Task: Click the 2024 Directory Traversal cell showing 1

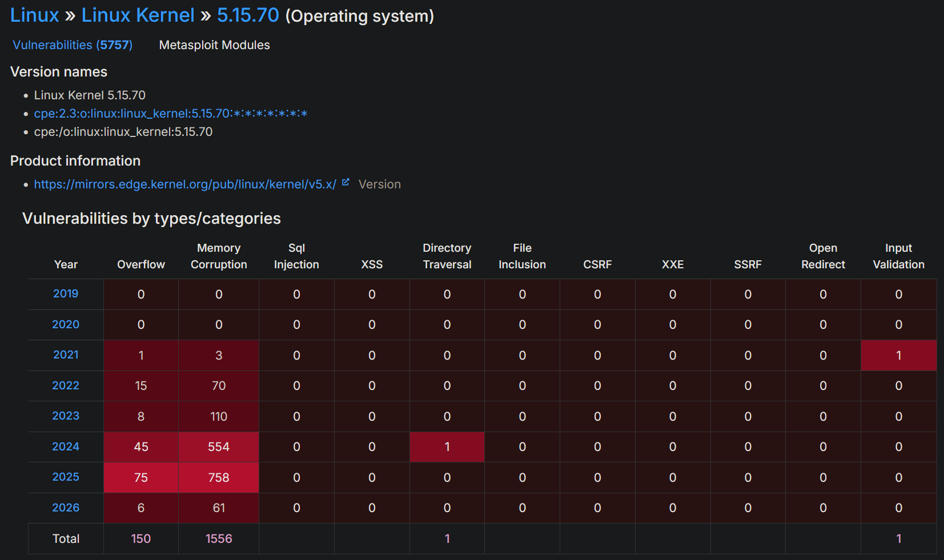Action: click(447, 447)
